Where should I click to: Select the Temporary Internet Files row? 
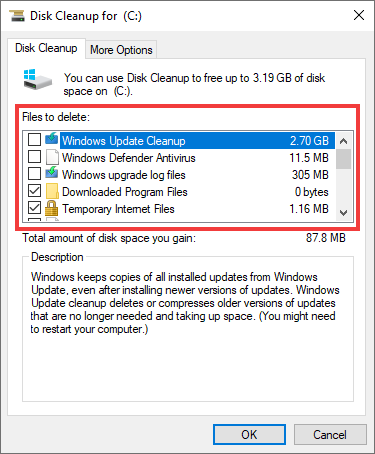[x=196, y=209]
